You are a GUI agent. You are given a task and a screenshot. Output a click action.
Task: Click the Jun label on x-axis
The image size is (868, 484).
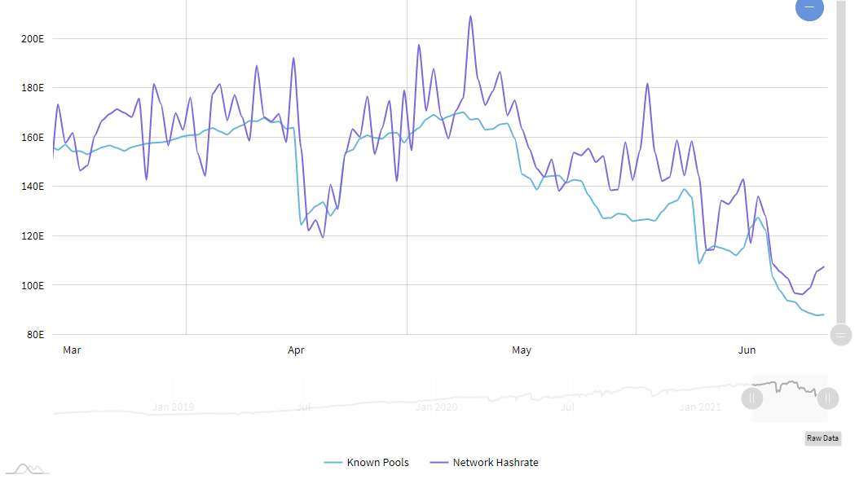[747, 350]
